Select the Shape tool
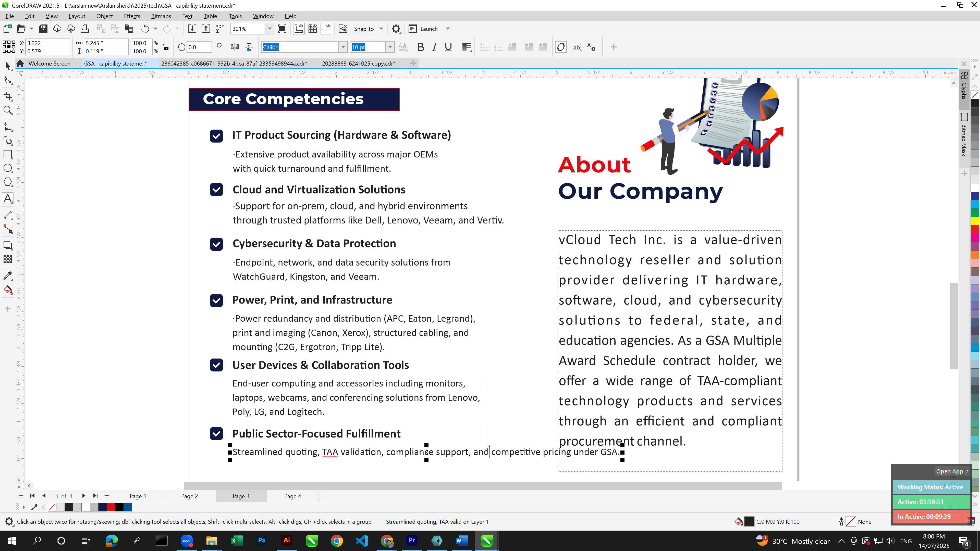The width and height of the screenshot is (980, 551). [x=8, y=80]
